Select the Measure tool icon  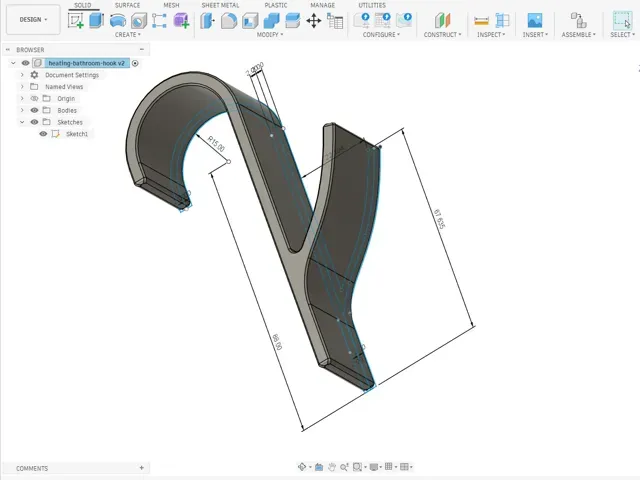coord(482,20)
